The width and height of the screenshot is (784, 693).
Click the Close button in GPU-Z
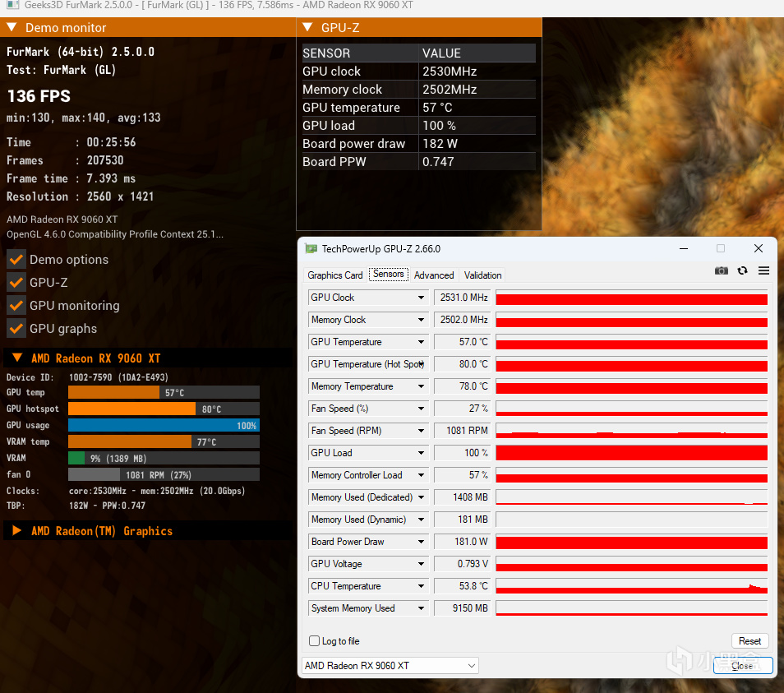[743, 666]
